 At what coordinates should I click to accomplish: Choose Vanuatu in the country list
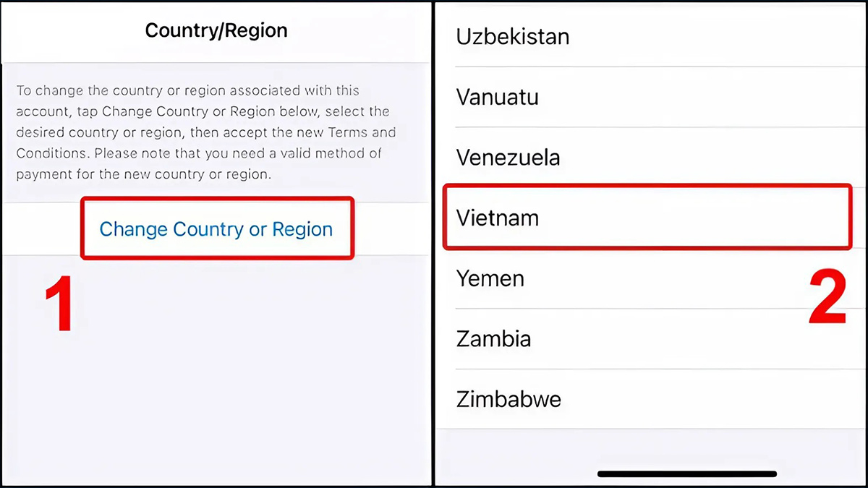coord(498,97)
